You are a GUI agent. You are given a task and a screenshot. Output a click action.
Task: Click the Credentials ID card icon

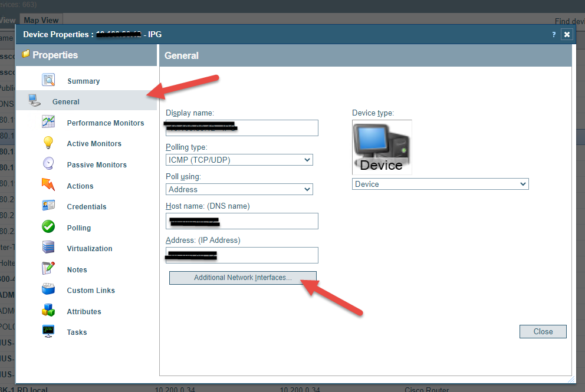(x=48, y=205)
